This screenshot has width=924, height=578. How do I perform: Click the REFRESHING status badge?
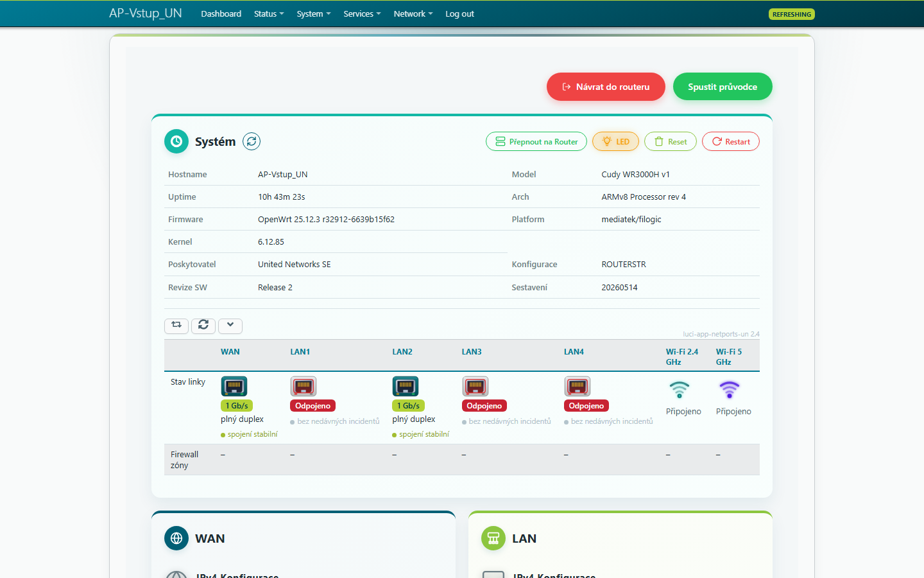792,14
